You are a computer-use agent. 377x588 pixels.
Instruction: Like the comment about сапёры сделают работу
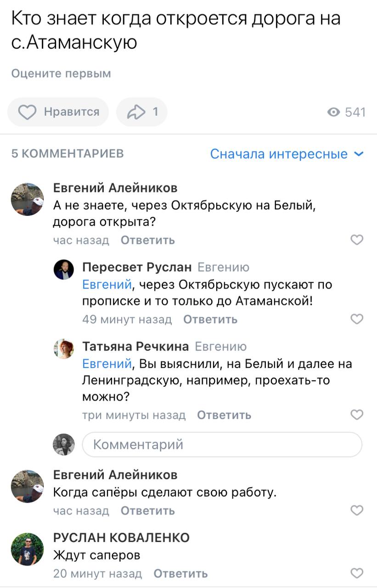click(x=357, y=510)
